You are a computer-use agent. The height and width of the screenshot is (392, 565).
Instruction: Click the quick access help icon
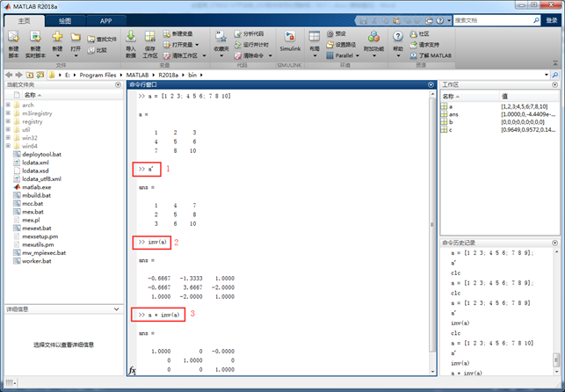coord(440,20)
